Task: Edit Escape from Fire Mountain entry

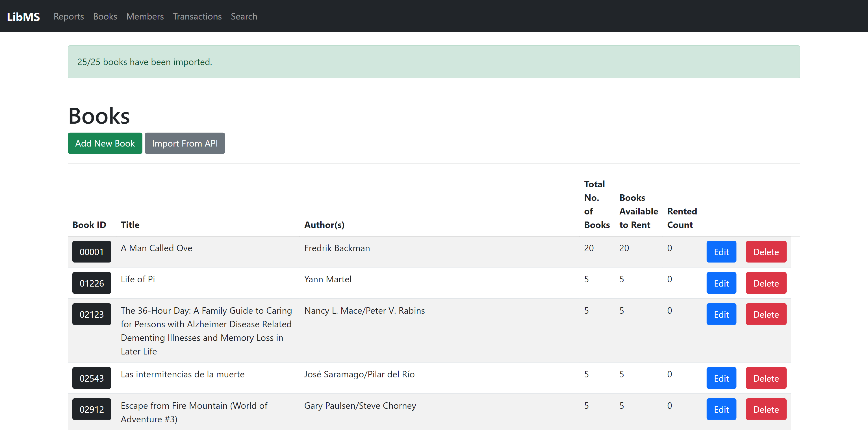Action: click(721, 409)
